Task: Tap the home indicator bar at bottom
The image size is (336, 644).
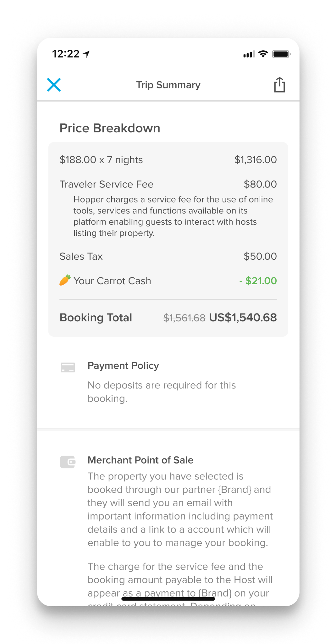Action: pyautogui.click(x=168, y=599)
